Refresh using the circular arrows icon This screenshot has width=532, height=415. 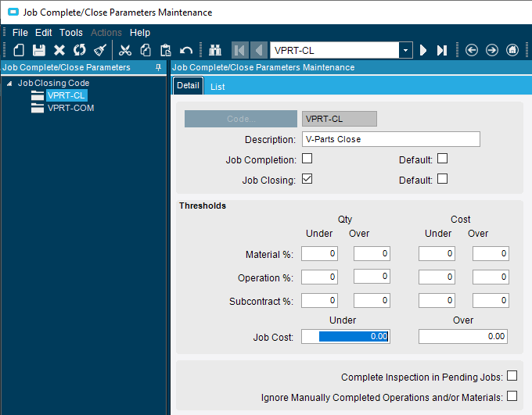(80, 50)
